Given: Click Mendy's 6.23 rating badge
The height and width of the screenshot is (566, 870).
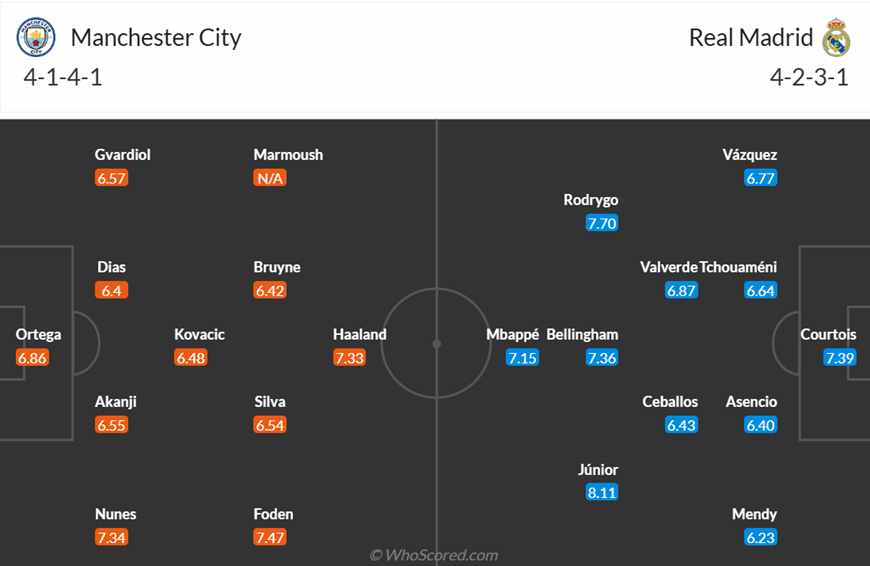Looking at the screenshot, I should (x=761, y=537).
